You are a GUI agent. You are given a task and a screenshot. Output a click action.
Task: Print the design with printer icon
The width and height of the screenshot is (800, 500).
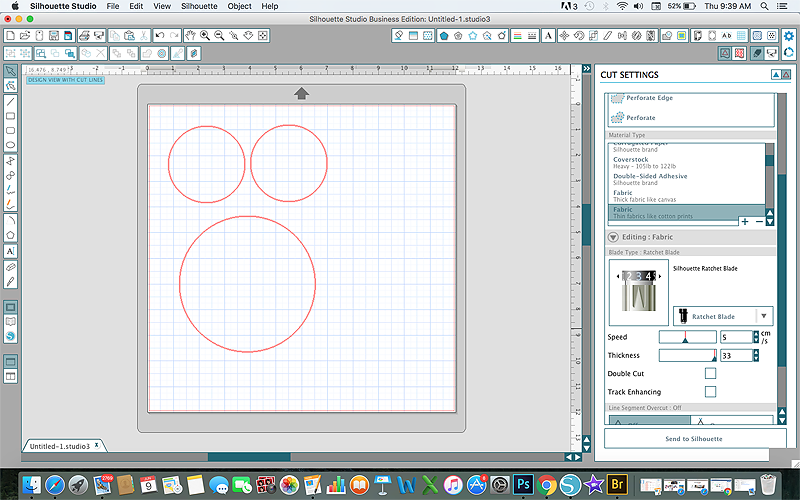coord(85,36)
